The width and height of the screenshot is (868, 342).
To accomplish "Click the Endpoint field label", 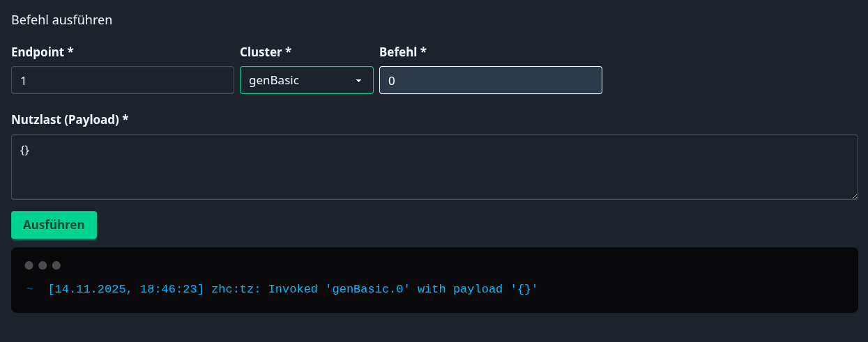I will [43, 52].
